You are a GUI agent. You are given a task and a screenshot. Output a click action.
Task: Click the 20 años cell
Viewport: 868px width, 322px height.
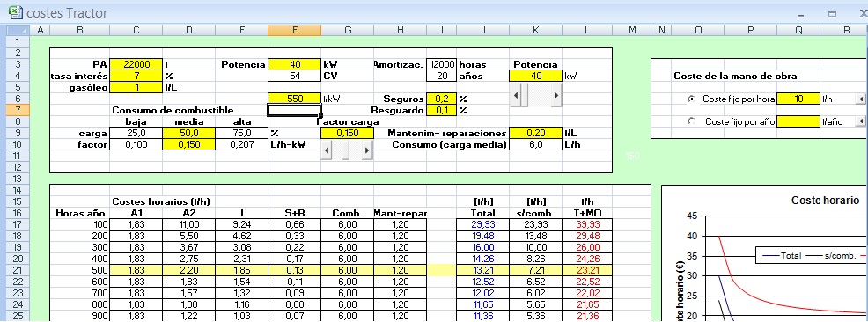(442, 76)
